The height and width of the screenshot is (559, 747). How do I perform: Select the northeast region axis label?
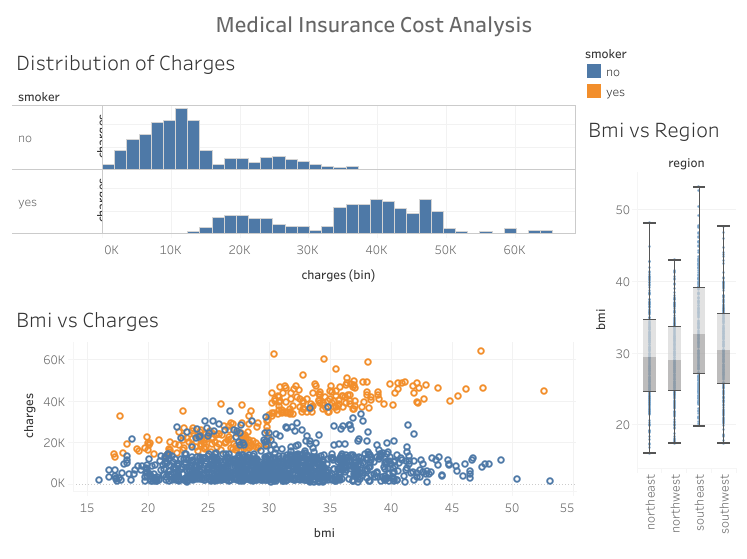coord(649,505)
